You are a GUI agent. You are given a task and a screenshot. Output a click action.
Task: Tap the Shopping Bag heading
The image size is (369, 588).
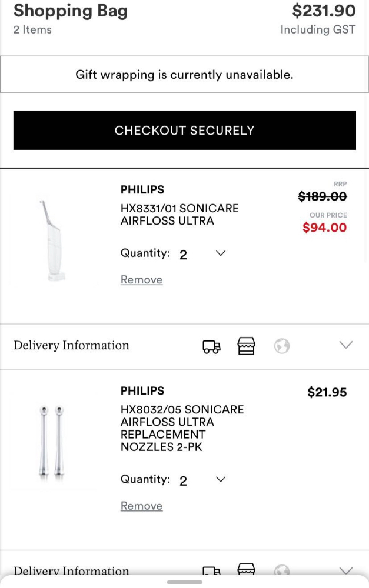pyautogui.click(x=71, y=11)
